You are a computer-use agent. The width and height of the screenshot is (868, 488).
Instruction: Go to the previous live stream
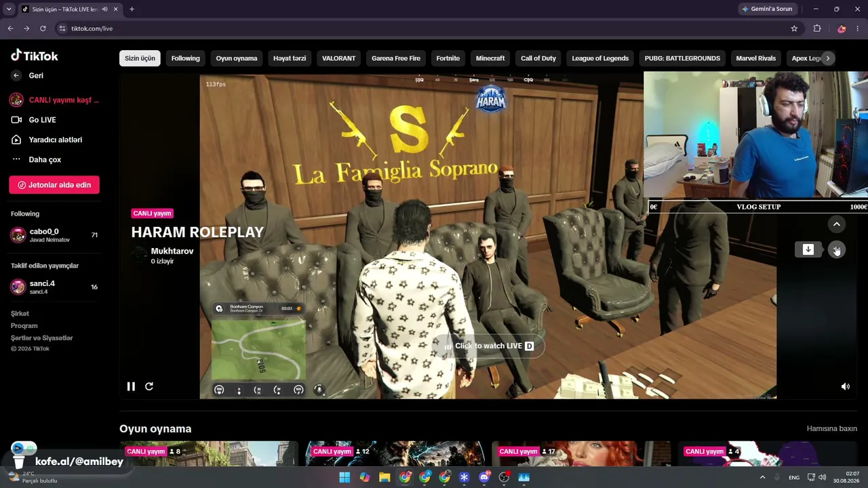[837, 224]
